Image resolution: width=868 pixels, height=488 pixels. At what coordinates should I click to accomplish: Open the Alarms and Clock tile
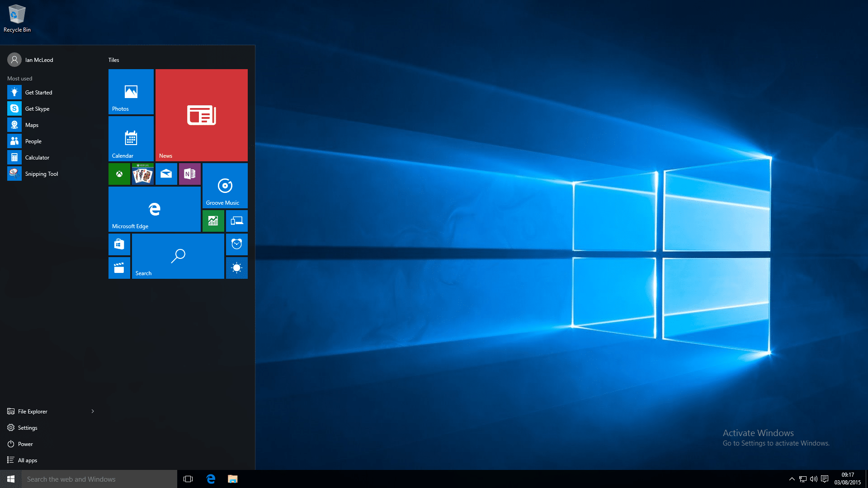237,244
